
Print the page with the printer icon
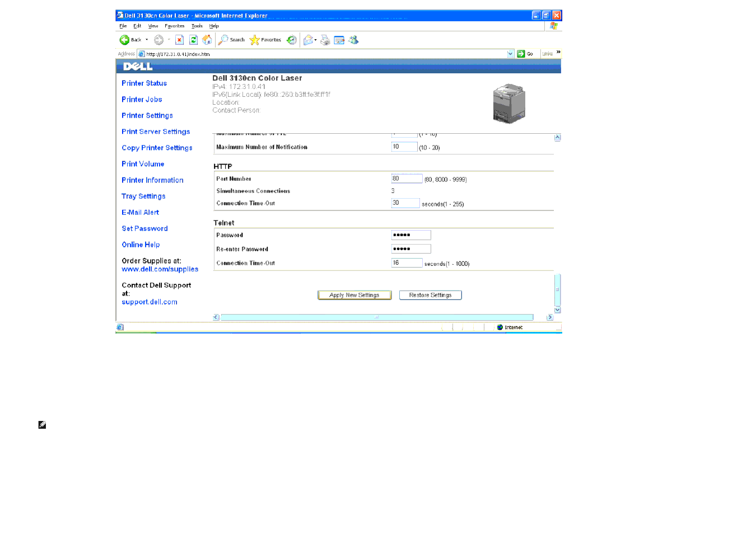pyautogui.click(x=325, y=40)
